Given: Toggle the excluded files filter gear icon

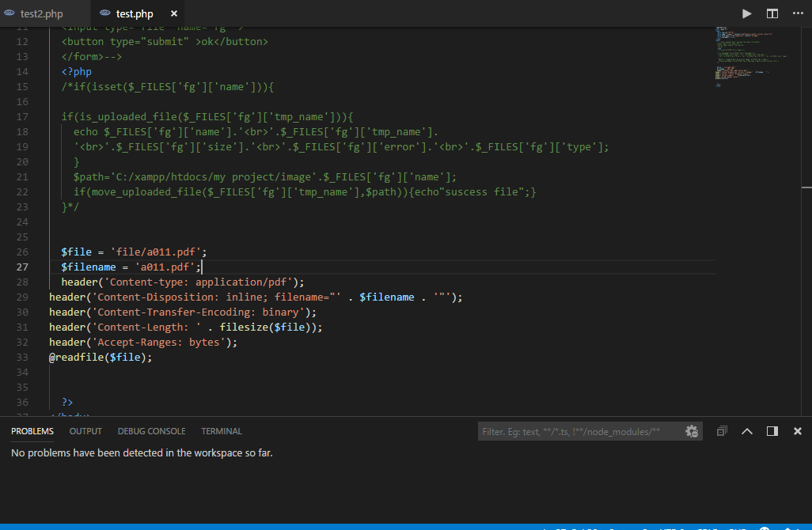Looking at the screenshot, I should (x=692, y=431).
